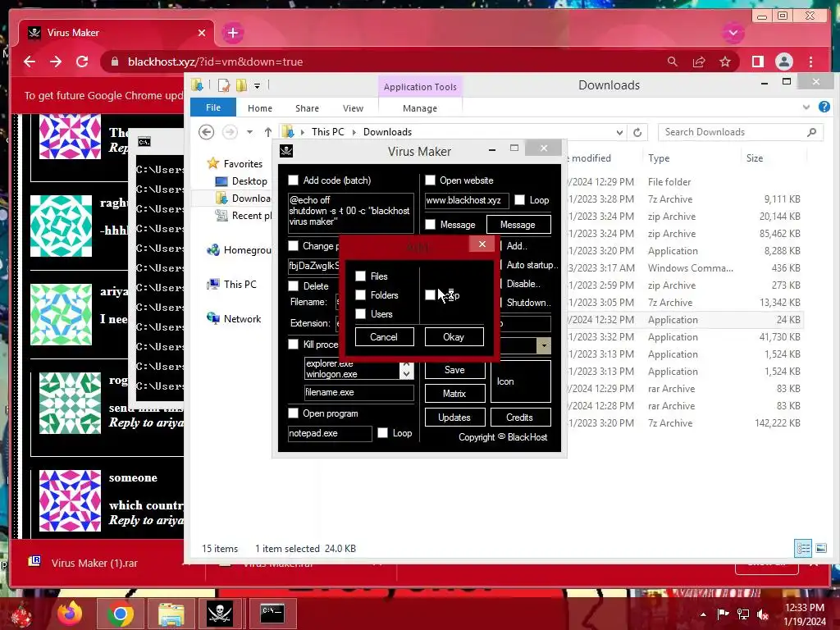Open the Share ribbon tab
Viewport: 840px width, 630px height.
pos(307,108)
